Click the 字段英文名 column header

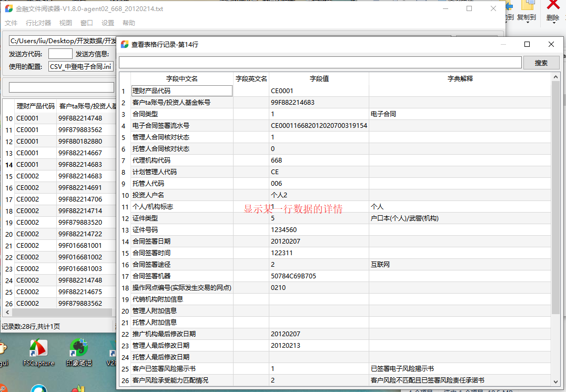pyautogui.click(x=251, y=79)
